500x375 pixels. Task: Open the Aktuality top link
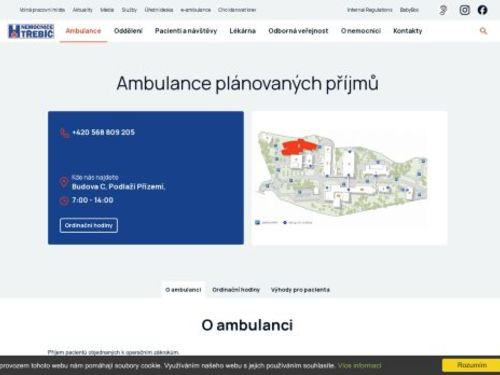tap(83, 10)
